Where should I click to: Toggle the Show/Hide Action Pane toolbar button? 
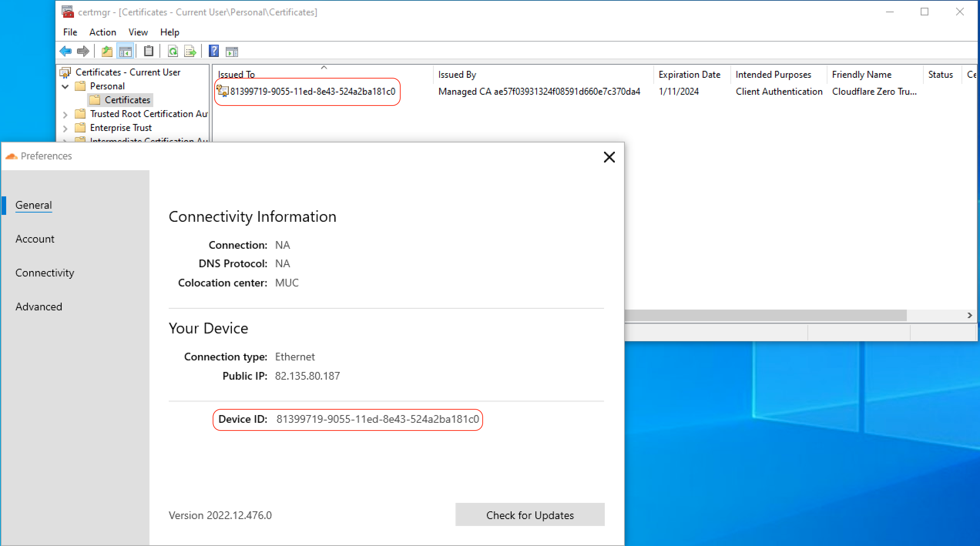[232, 51]
